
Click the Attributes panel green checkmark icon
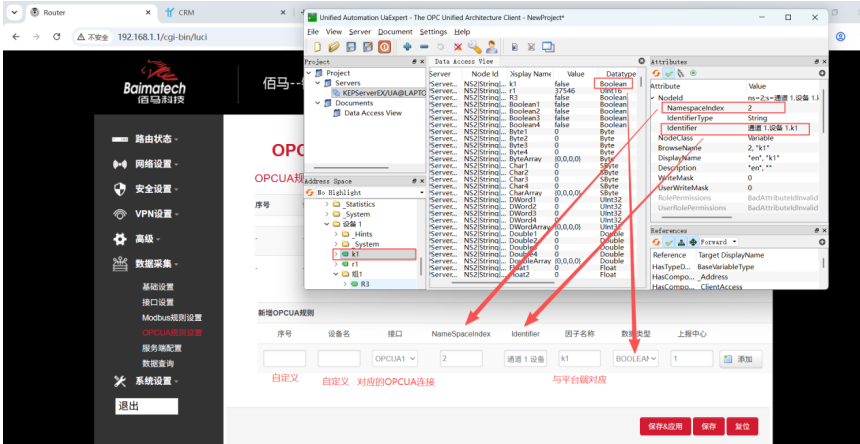669,73
